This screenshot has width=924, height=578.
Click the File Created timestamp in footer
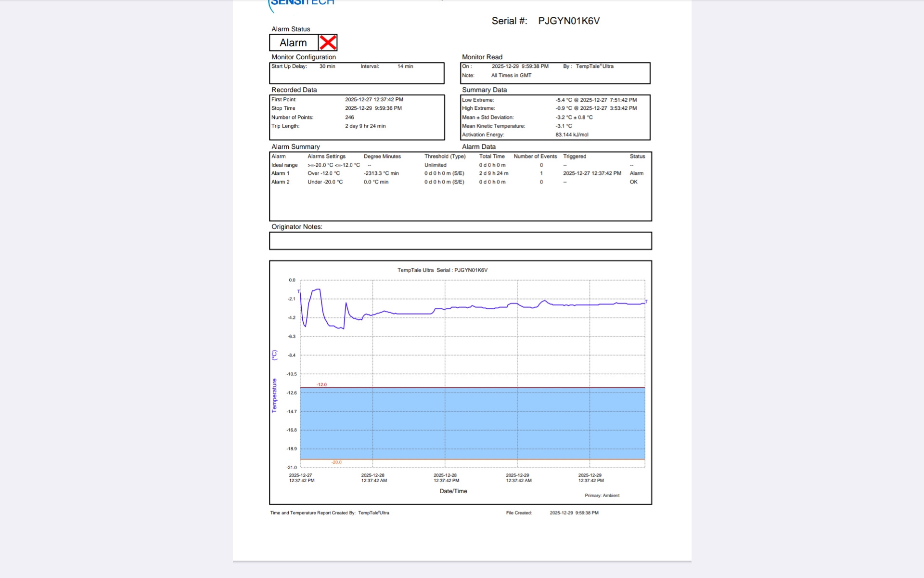(574, 513)
